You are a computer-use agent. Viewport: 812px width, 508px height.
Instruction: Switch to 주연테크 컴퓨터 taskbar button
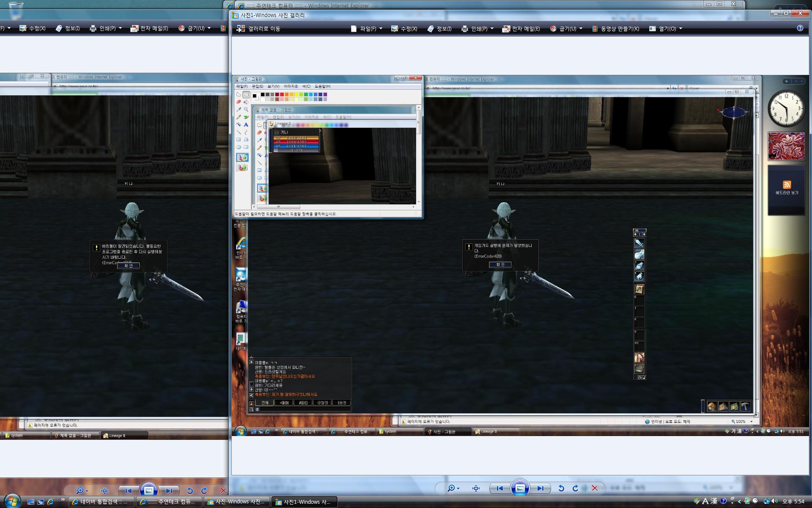point(170,502)
